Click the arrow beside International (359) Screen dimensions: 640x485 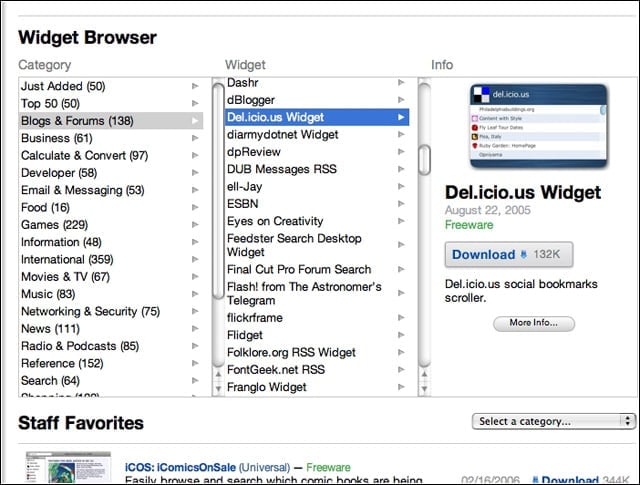click(x=195, y=259)
